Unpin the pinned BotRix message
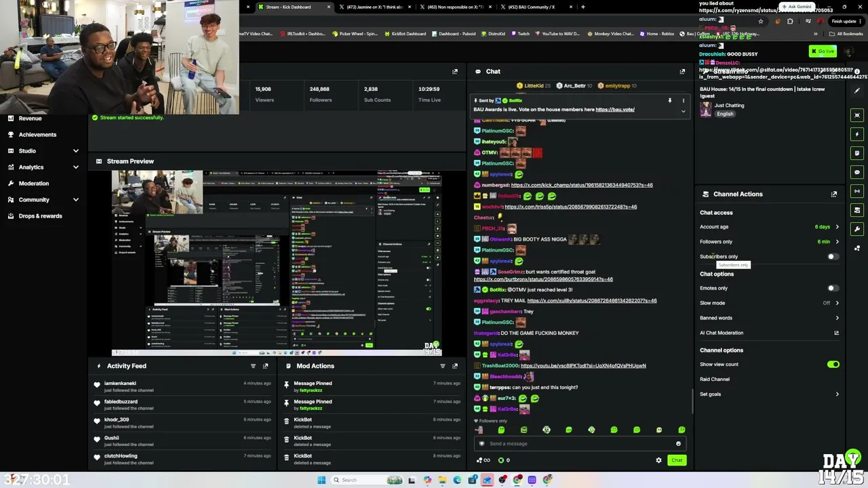Image resolution: width=868 pixels, height=488 pixels. pos(669,101)
